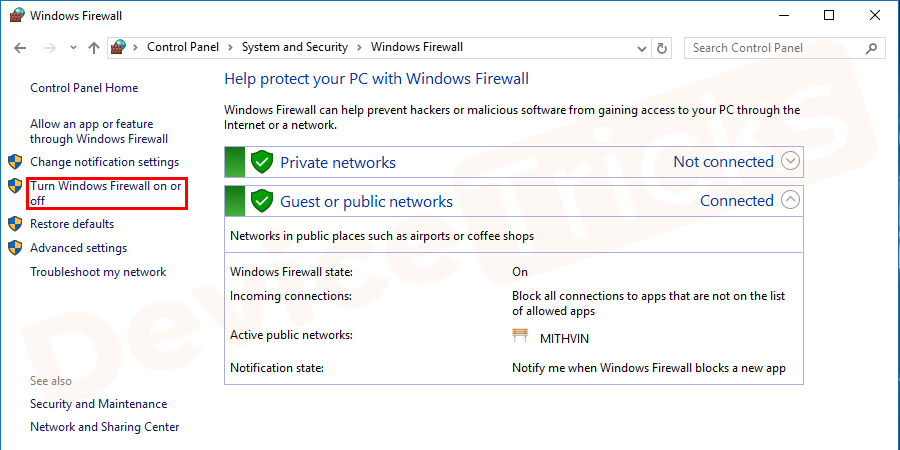Click Notify me when Windows Firewall blocks text

click(x=649, y=367)
